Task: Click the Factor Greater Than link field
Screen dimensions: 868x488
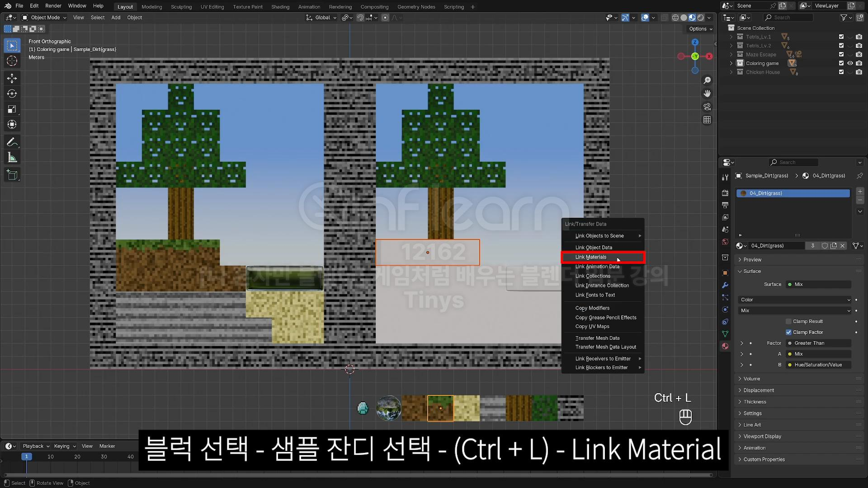Action: coord(819,343)
